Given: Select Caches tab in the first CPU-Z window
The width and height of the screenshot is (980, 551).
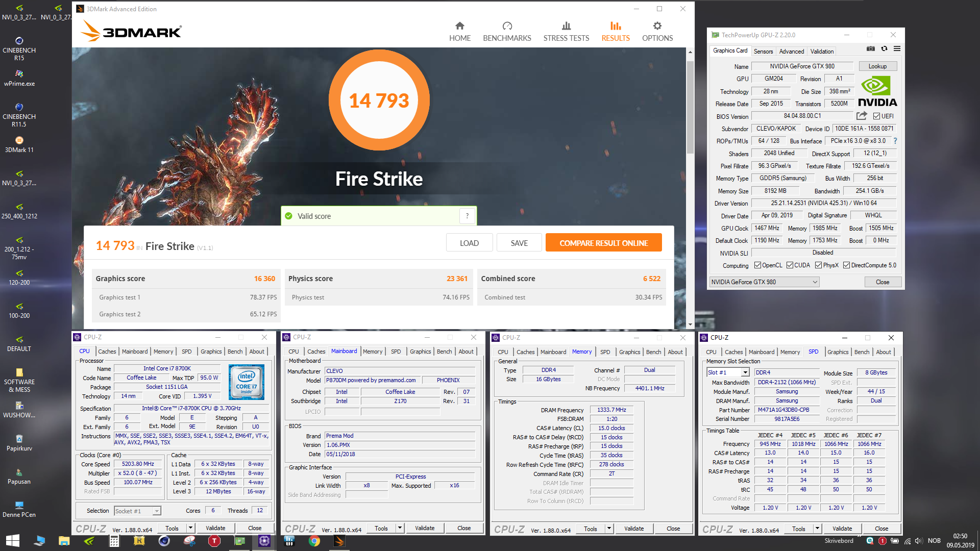Looking at the screenshot, I should pos(107,352).
